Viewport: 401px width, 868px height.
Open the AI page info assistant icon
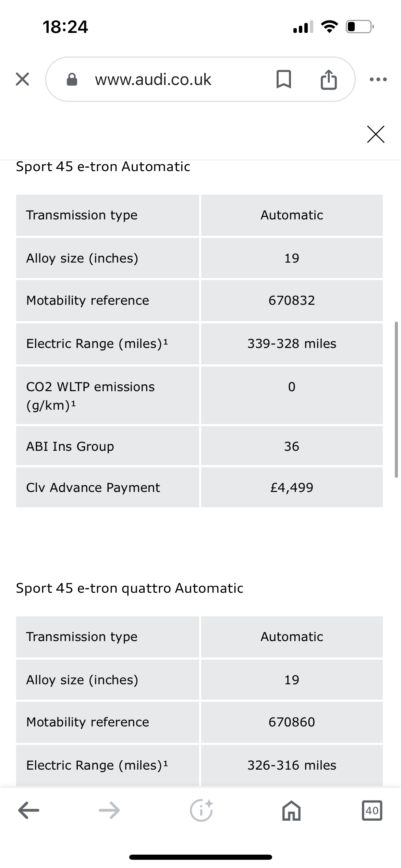tap(201, 810)
